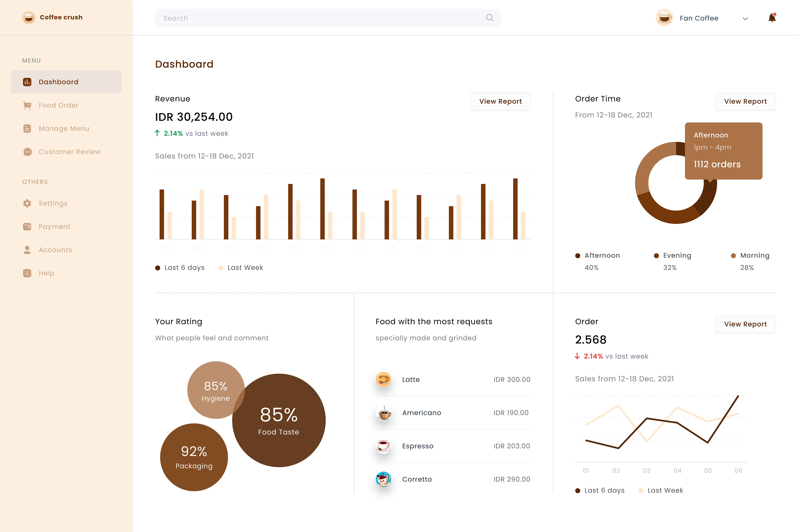This screenshot has width=798, height=532.
Task: Click the Payment wallet icon
Action: tap(27, 226)
